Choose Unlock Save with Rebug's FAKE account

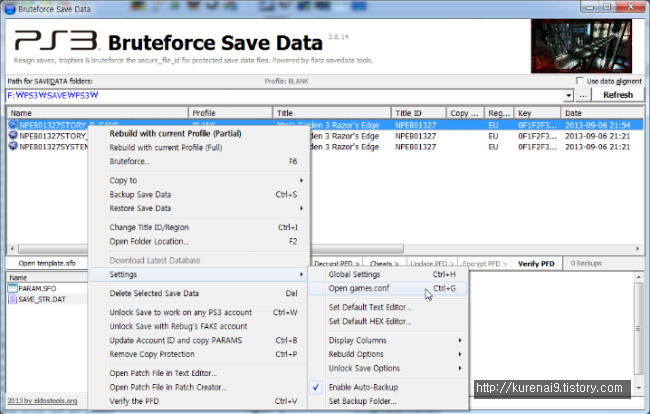[178, 326]
